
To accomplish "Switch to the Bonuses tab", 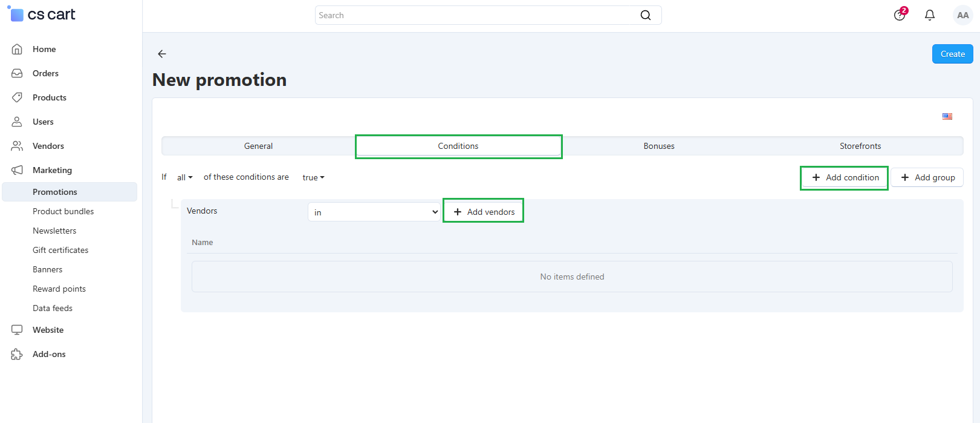I will click(x=659, y=146).
